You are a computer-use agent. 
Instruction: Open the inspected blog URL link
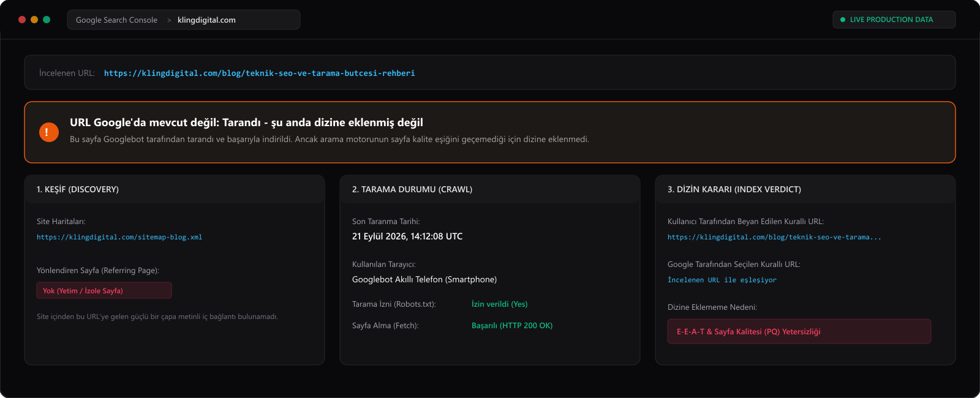point(260,73)
